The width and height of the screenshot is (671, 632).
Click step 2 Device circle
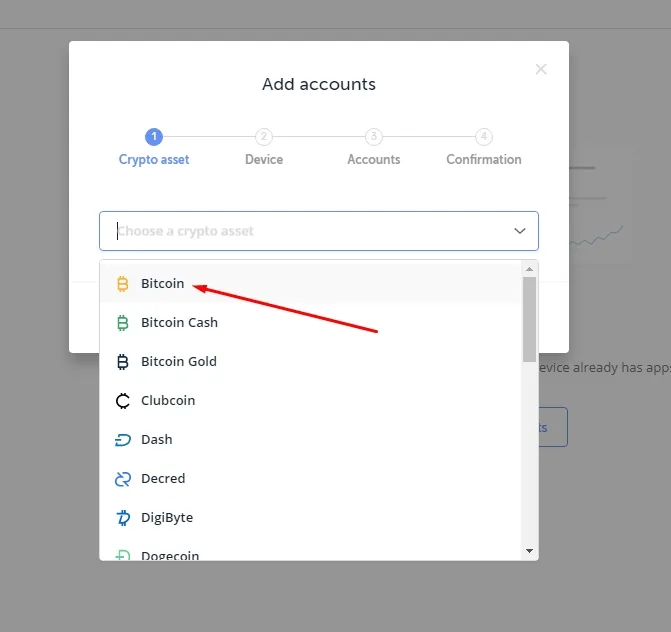point(264,137)
